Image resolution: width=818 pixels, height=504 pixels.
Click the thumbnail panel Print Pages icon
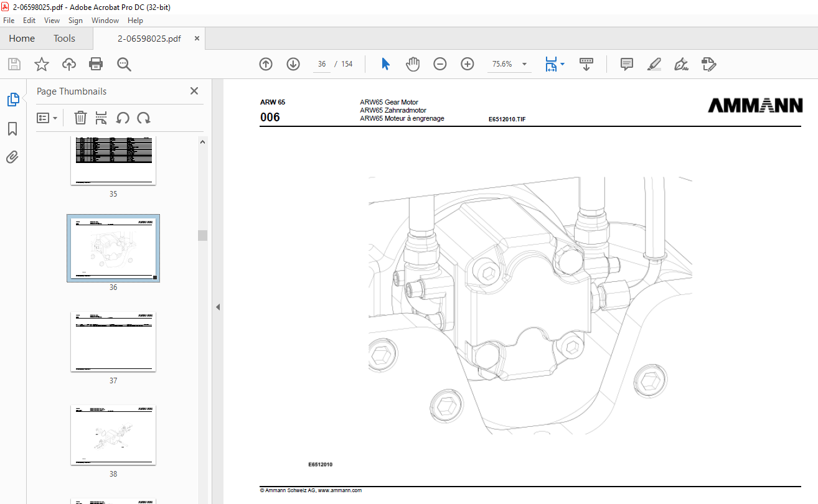(101, 118)
